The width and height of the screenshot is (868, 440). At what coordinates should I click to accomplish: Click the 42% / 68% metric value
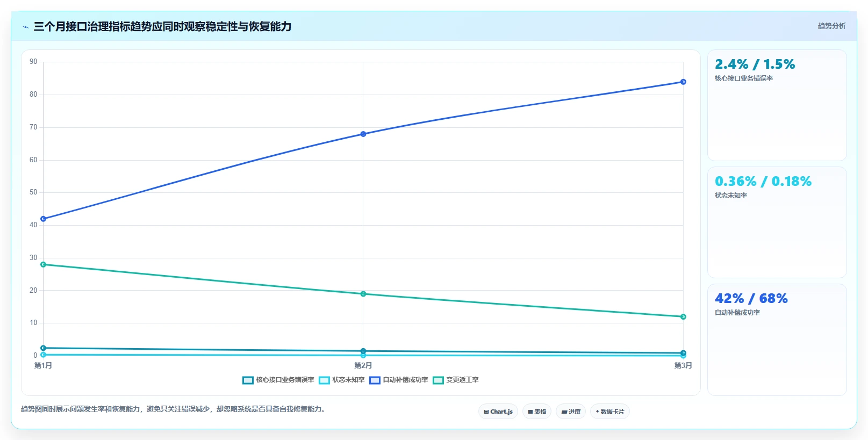(x=751, y=299)
